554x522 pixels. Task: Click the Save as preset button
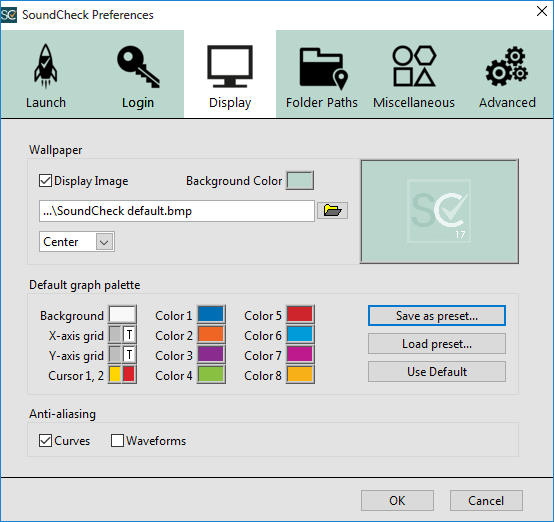tap(437, 316)
